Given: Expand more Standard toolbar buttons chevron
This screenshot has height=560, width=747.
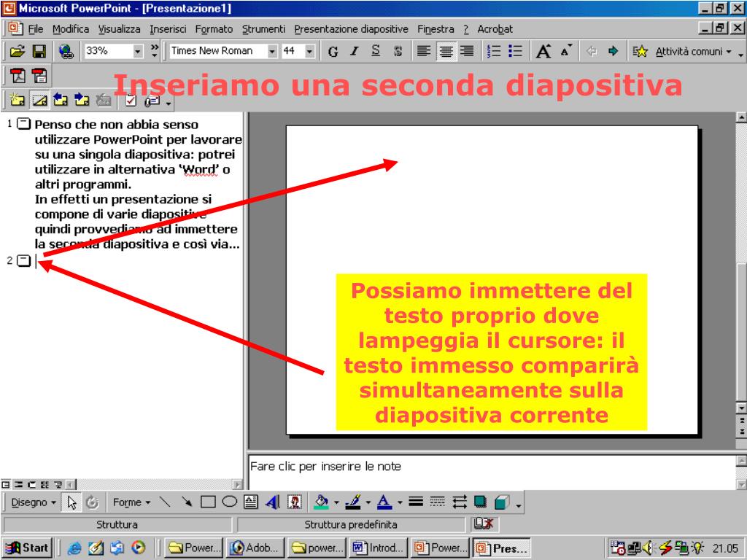Looking at the screenshot, I should click(155, 51).
